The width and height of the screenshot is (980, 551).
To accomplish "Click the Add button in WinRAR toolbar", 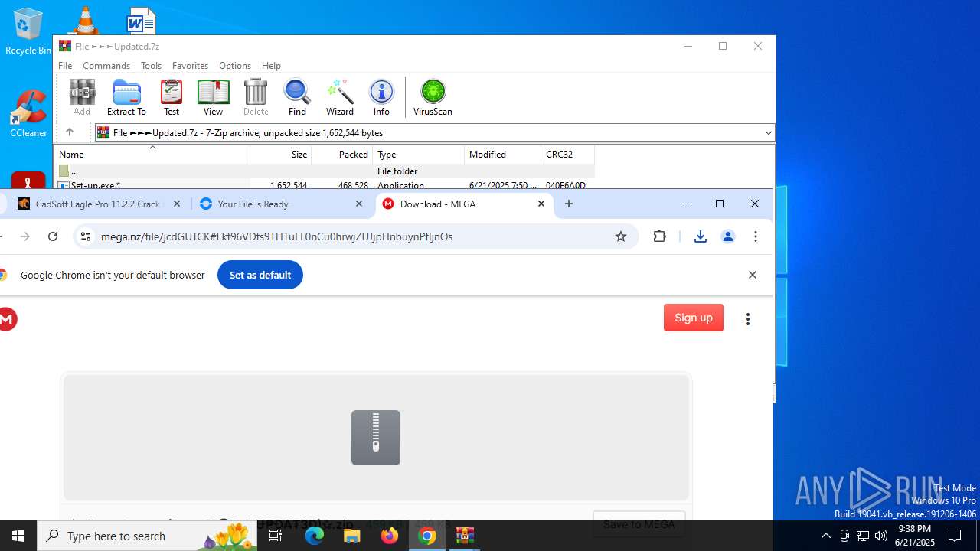I will tap(82, 97).
